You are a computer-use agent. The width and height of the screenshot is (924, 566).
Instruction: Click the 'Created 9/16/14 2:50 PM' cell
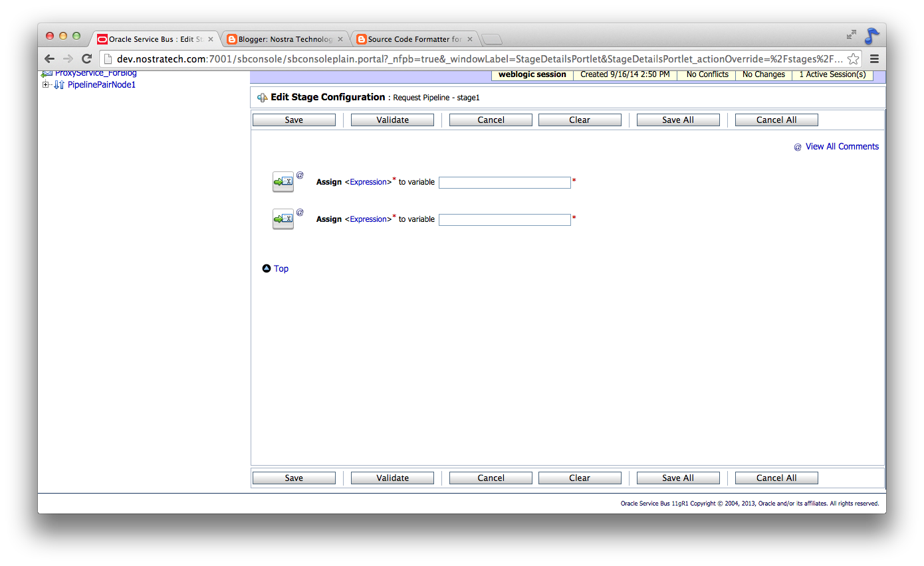tap(625, 75)
